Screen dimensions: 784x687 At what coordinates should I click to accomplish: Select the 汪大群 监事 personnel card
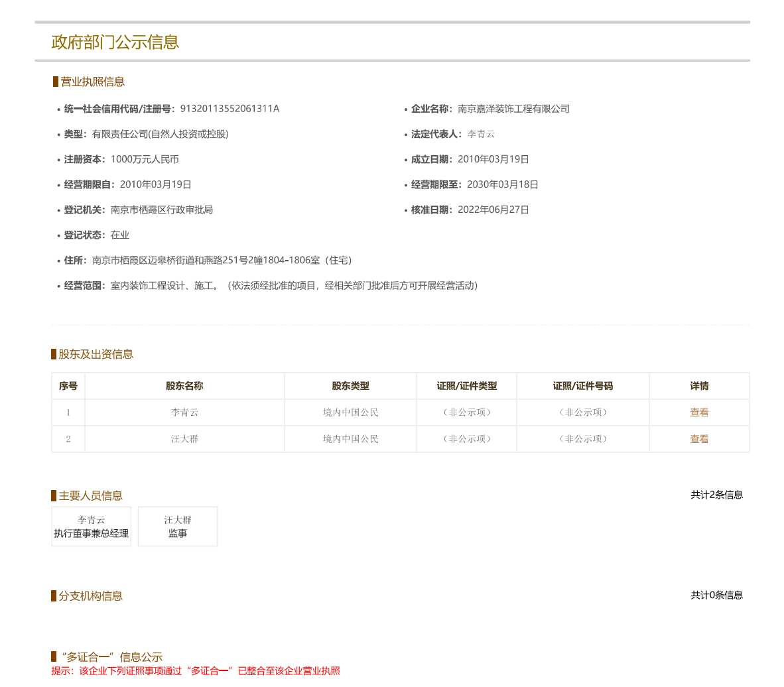[x=178, y=527]
